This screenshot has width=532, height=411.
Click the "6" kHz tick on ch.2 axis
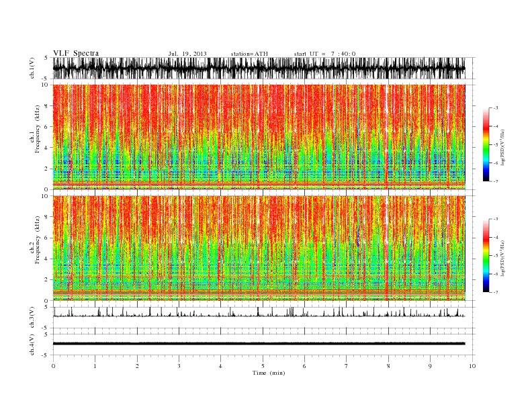(x=47, y=238)
